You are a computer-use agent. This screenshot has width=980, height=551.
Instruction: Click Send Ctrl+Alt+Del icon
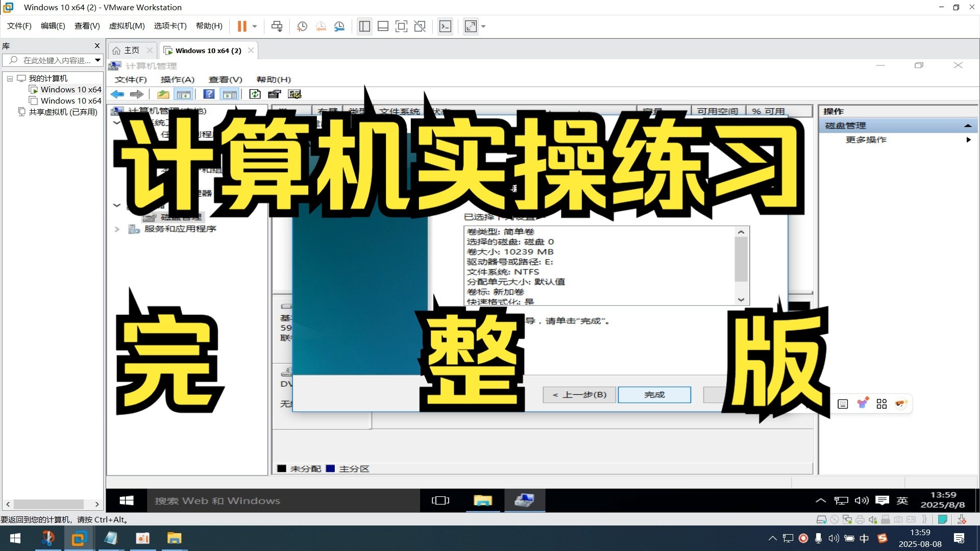click(x=277, y=26)
